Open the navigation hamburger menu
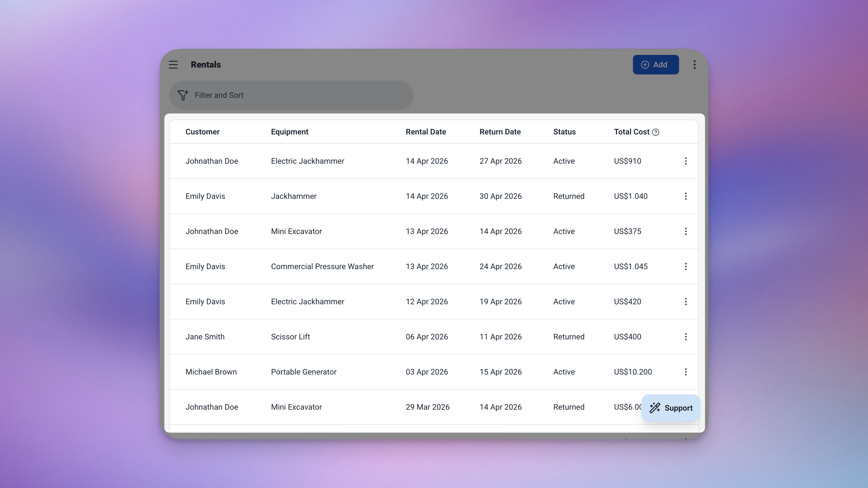 (x=173, y=64)
